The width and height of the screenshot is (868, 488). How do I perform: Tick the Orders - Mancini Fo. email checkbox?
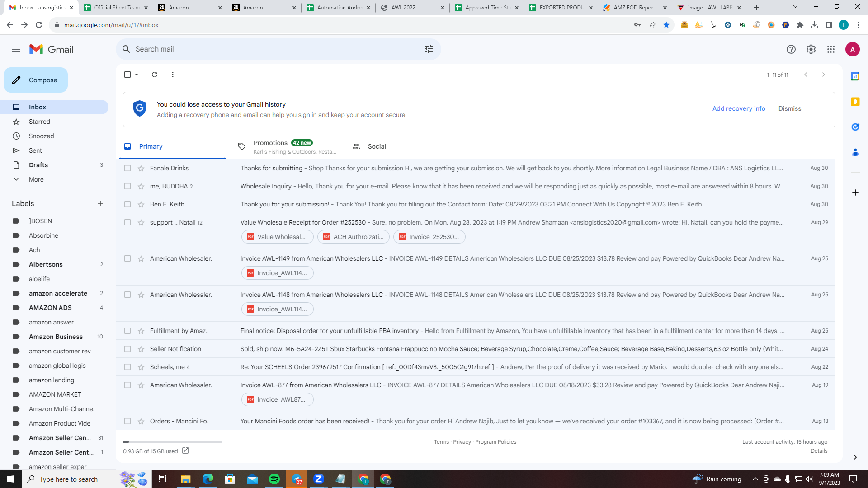127,421
